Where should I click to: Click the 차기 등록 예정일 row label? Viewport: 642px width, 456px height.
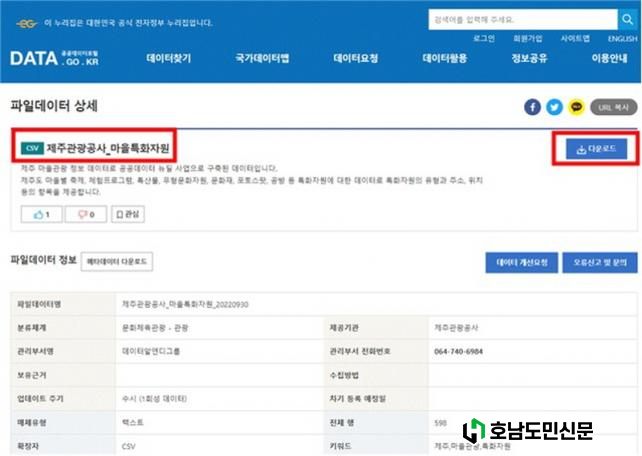(357, 398)
